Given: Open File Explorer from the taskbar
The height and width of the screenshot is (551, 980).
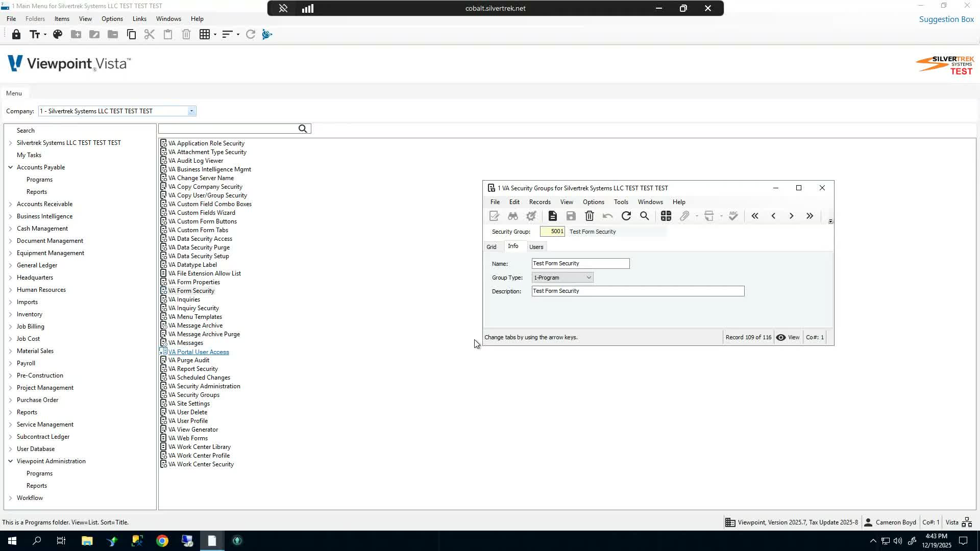Looking at the screenshot, I should tap(87, 541).
